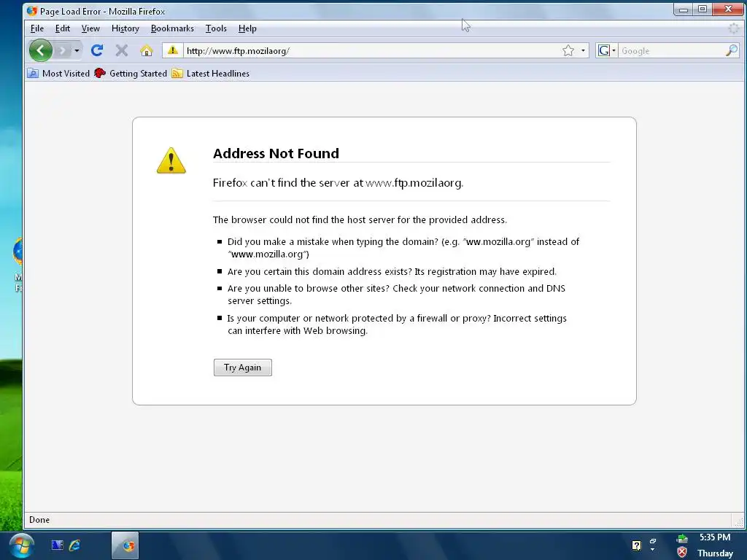The height and width of the screenshot is (560, 747).
Task: Click the resize grip in status bar corner
Action: point(739,521)
